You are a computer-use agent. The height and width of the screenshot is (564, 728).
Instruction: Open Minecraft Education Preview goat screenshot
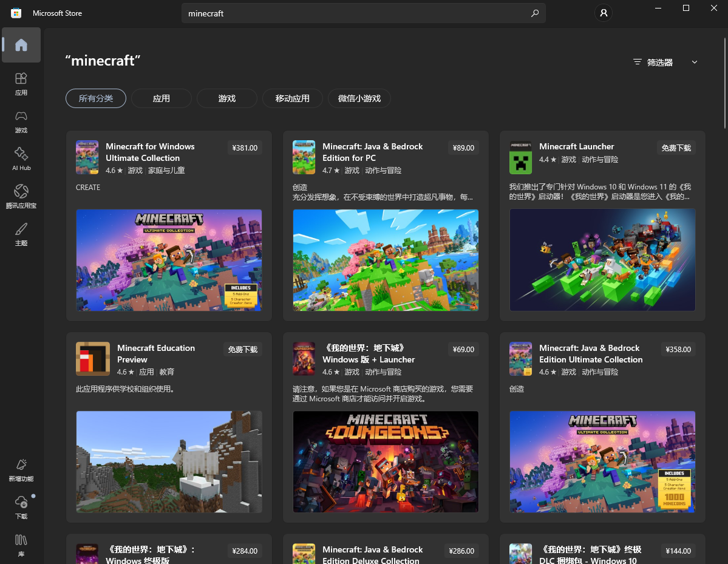(x=169, y=461)
